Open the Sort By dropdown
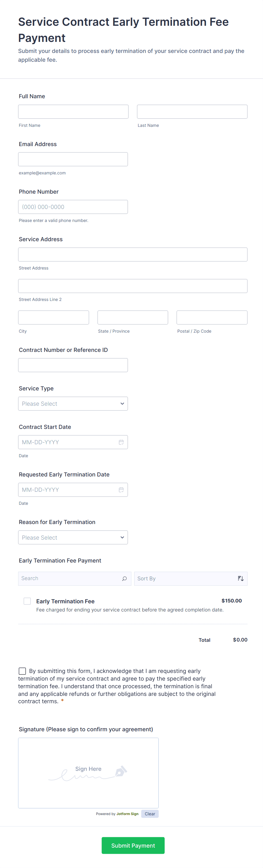The width and height of the screenshot is (263, 868). [185, 579]
